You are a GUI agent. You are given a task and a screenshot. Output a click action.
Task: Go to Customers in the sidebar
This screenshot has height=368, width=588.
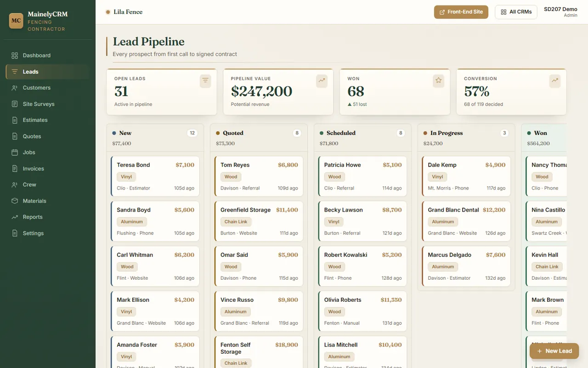click(x=48, y=88)
